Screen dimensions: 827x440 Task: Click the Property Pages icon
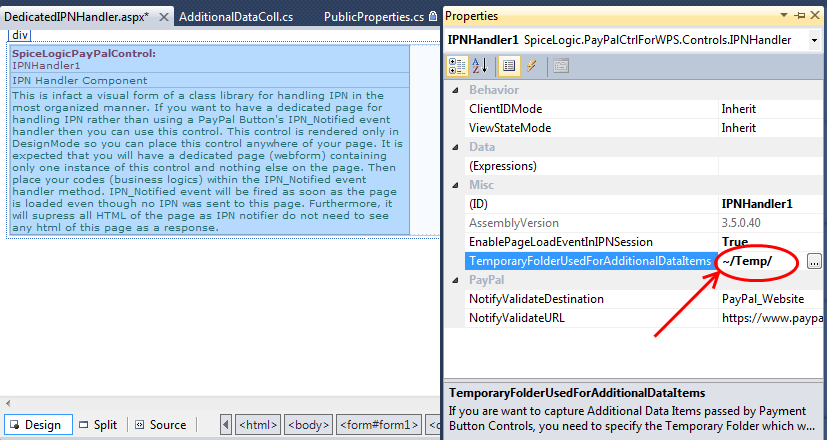coord(560,65)
